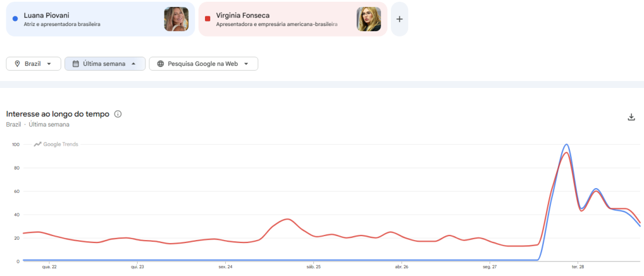Open the info icon beside Interesse ao longo do tempo
Image resolution: width=644 pixels, height=276 pixels.
click(118, 114)
